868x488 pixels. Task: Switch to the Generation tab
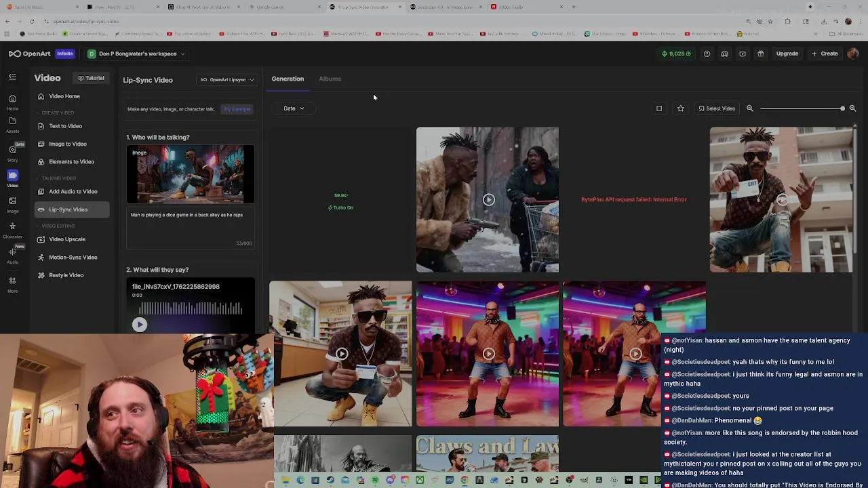click(x=288, y=79)
